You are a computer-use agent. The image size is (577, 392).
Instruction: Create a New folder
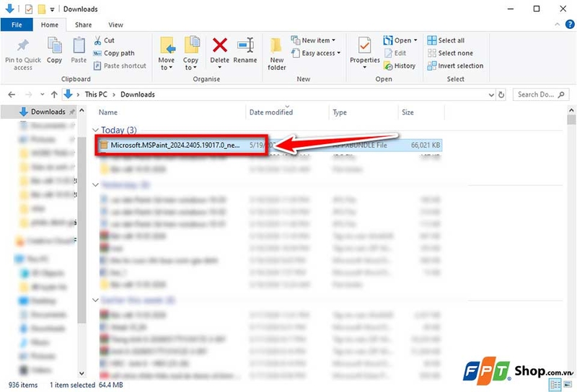[277, 54]
